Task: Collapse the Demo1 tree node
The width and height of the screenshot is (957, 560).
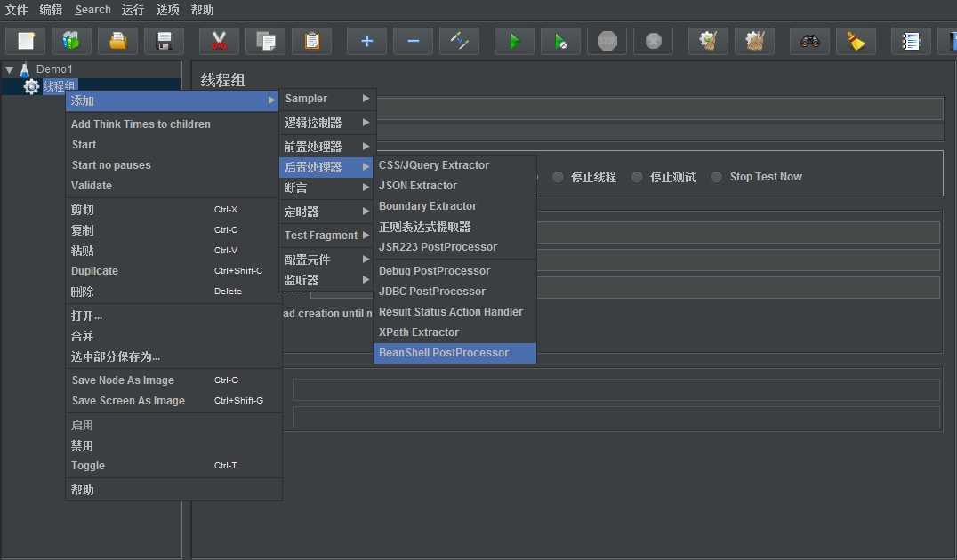Action: (9, 69)
